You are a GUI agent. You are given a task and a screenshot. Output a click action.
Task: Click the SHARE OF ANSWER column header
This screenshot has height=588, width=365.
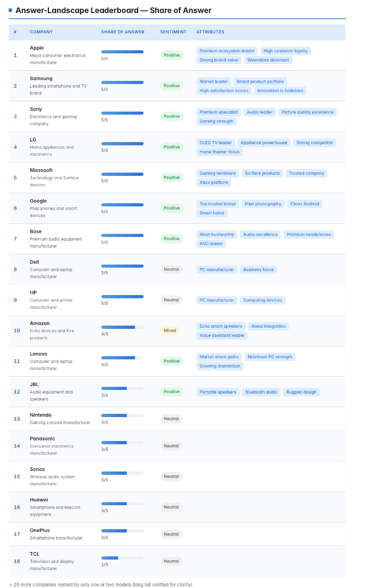pos(122,32)
